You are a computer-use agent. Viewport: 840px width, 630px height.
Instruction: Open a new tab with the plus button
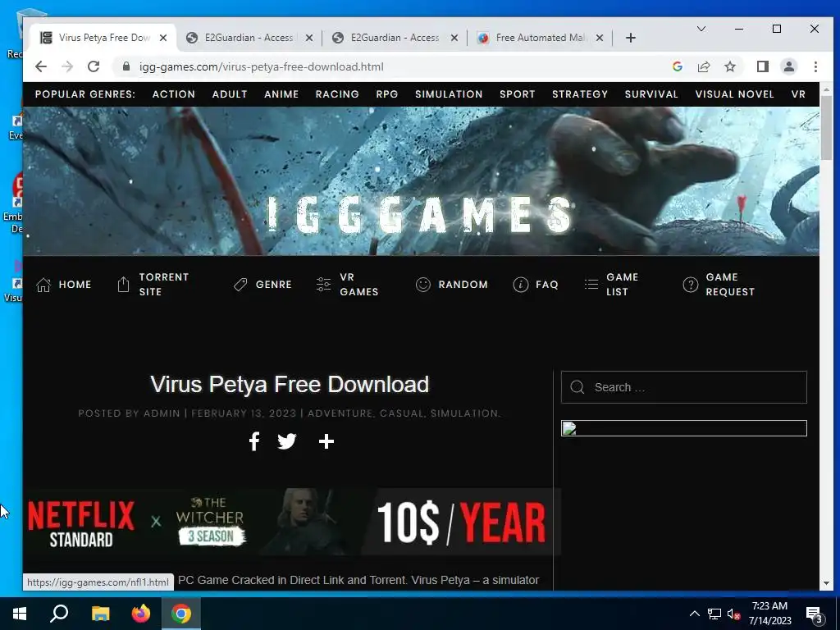tap(631, 38)
